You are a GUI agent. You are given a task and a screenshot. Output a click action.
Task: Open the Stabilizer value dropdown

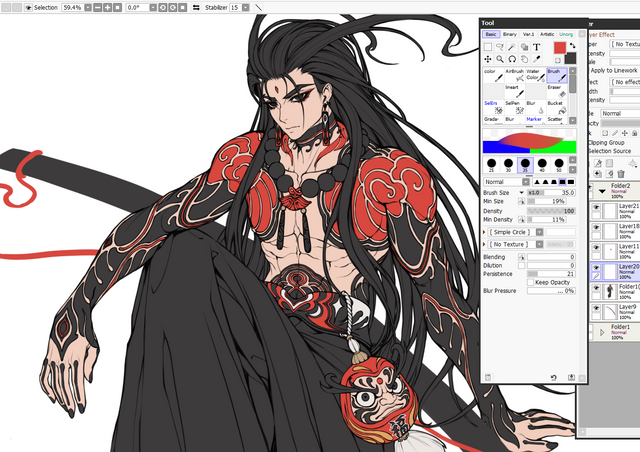tap(245, 7)
